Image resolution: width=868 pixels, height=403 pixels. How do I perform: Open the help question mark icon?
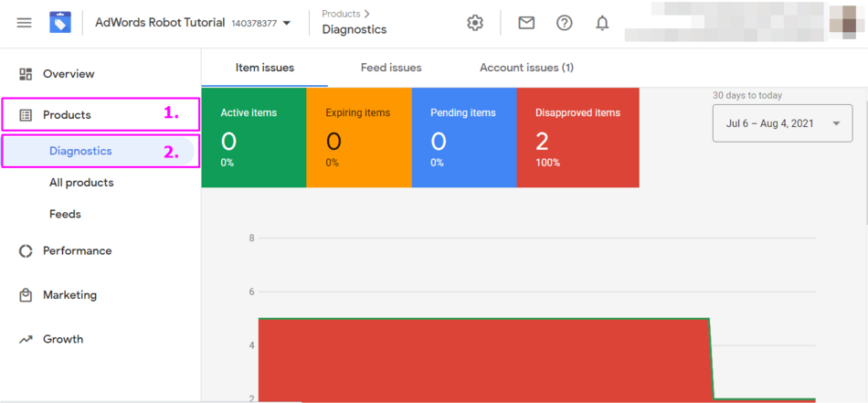pyautogui.click(x=565, y=23)
